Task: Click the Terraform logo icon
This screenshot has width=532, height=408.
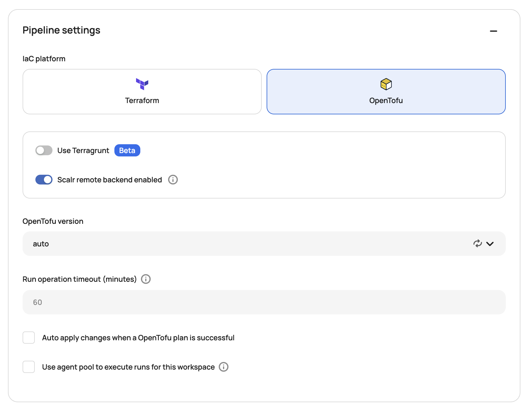Action: (x=142, y=84)
